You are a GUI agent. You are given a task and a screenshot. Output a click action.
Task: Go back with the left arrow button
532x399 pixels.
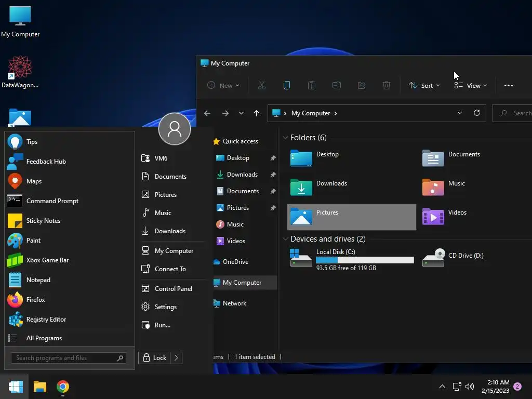[x=207, y=113]
